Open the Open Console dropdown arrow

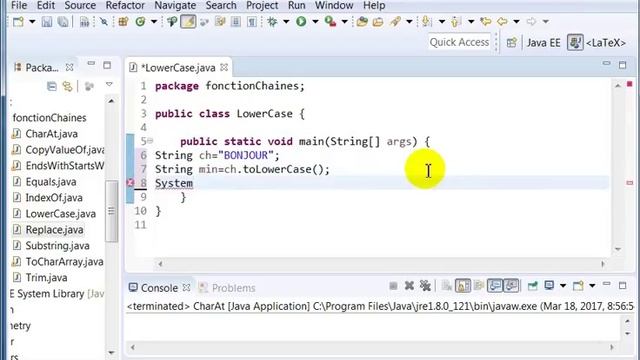[592, 286]
